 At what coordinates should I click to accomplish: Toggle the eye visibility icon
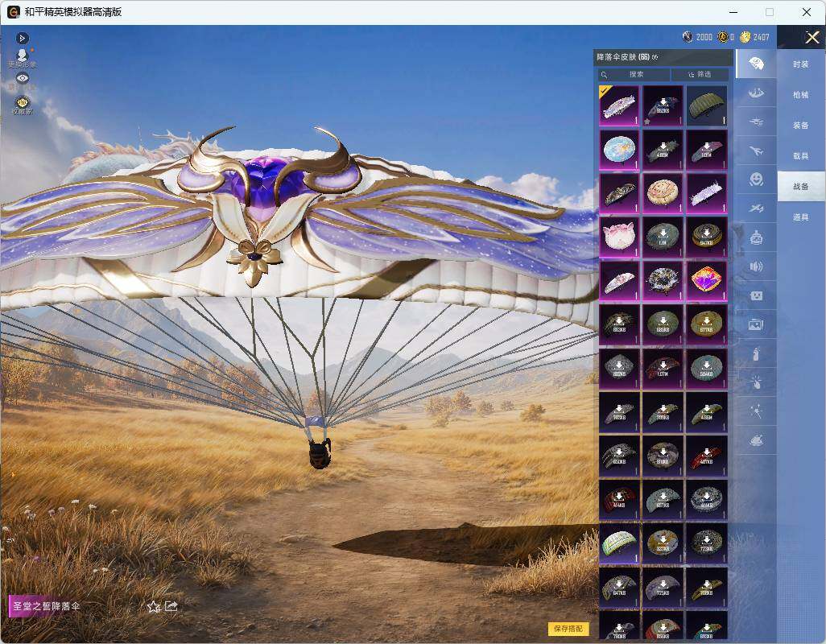coord(22,78)
